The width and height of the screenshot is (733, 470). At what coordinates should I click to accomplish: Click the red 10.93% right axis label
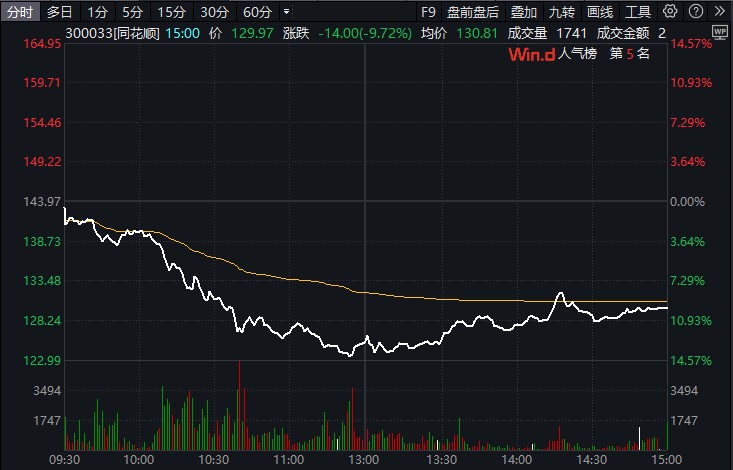click(x=691, y=83)
